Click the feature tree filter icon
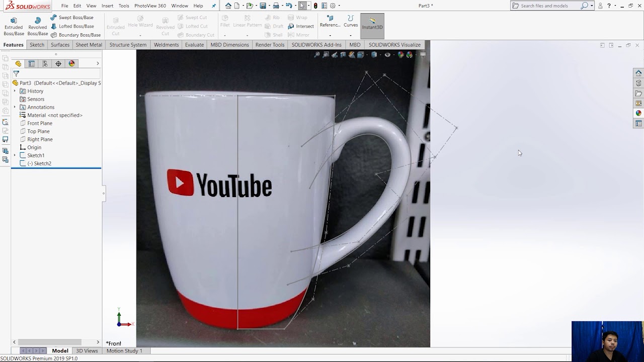This screenshot has width=644, height=362. point(16,73)
